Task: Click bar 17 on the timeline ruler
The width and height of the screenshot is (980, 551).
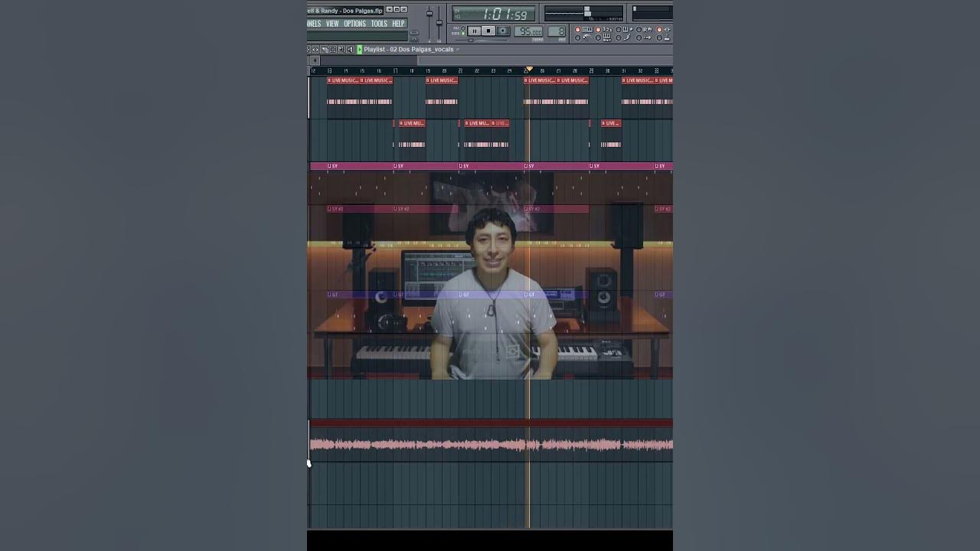Action: tap(395, 71)
